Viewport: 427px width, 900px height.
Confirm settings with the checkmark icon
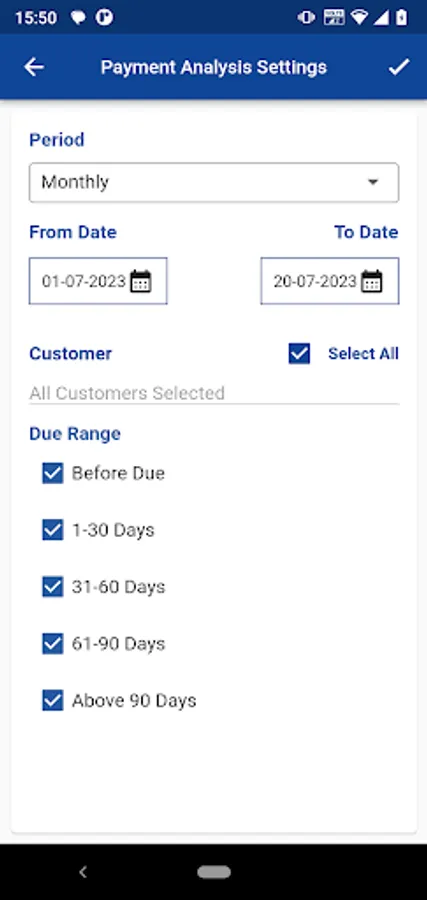(399, 67)
